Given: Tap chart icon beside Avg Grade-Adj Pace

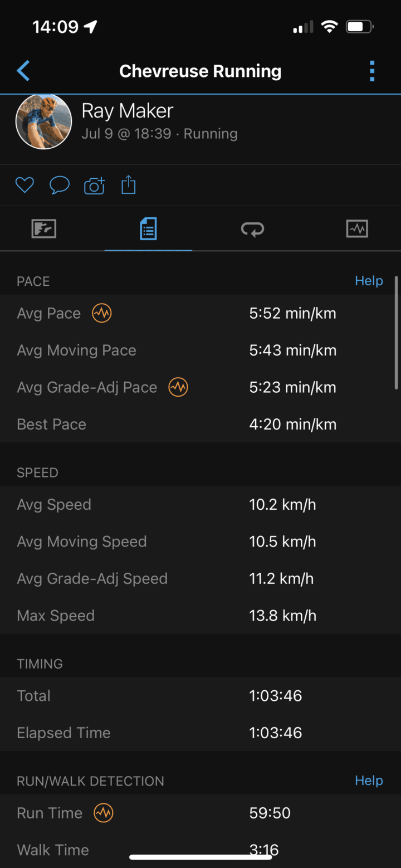Looking at the screenshot, I should coord(178,387).
